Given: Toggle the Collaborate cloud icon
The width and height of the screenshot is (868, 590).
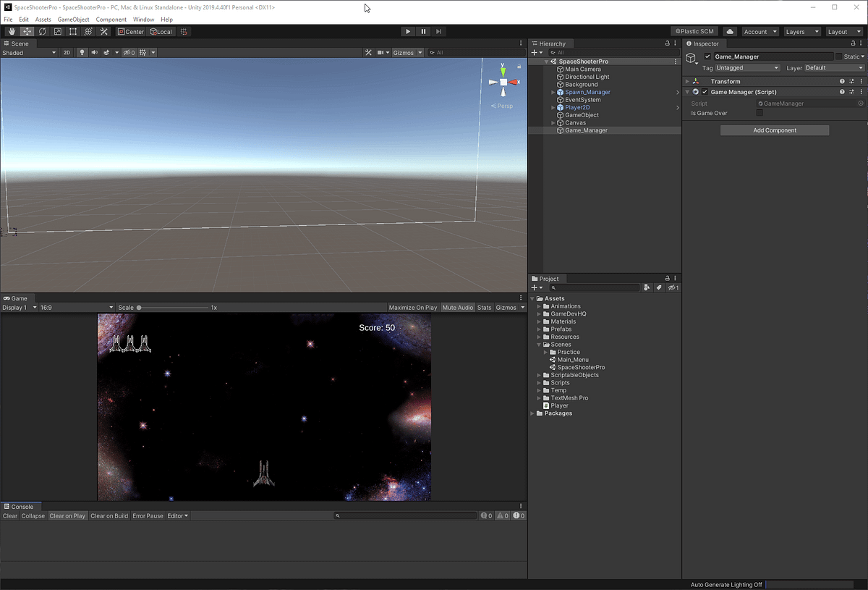Looking at the screenshot, I should pos(730,31).
